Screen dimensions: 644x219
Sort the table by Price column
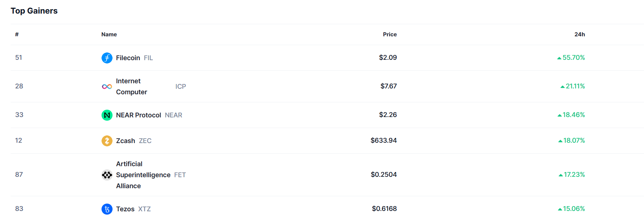click(x=390, y=34)
